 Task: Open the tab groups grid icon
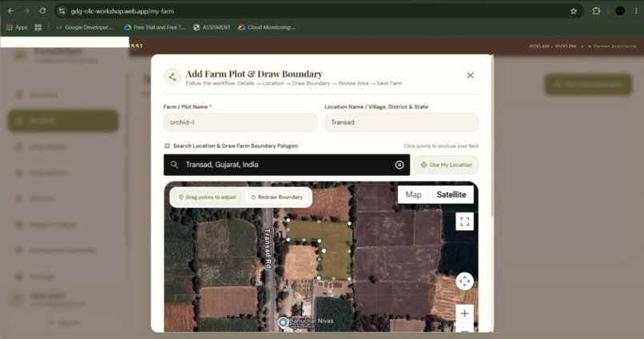tap(38, 27)
